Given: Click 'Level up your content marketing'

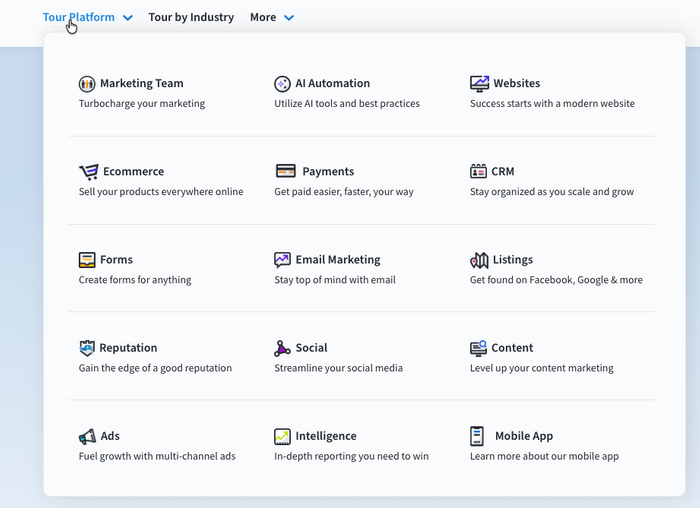Looking at the screenshot, I should click(542, 368).
